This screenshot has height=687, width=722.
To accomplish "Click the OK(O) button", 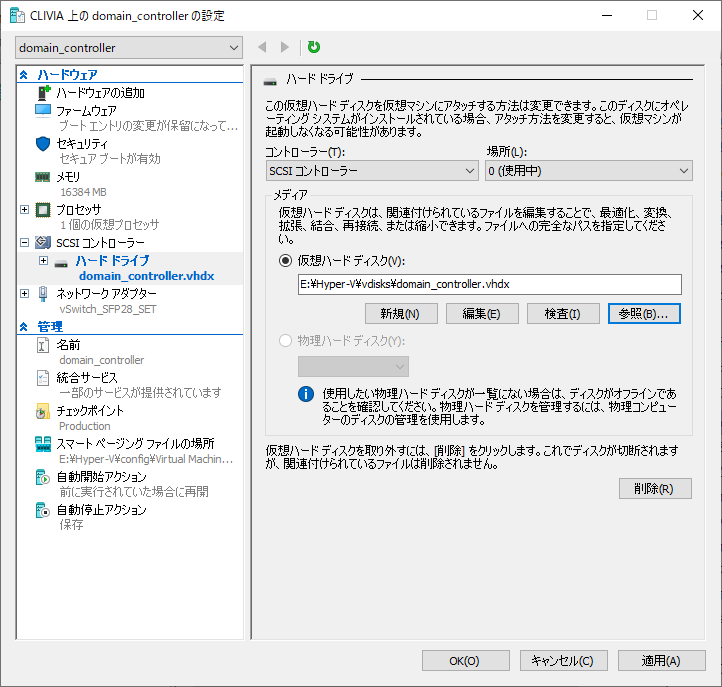I will (x=466, y=661).
